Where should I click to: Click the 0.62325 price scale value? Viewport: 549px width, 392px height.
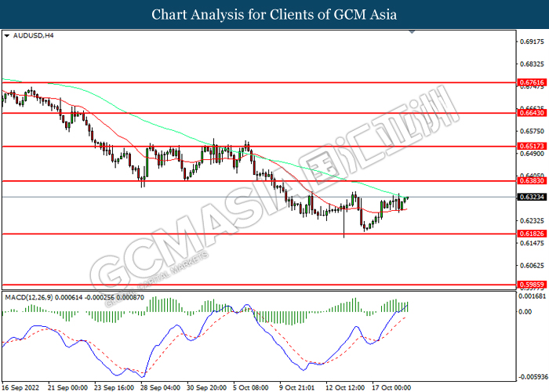coord(533,221)
